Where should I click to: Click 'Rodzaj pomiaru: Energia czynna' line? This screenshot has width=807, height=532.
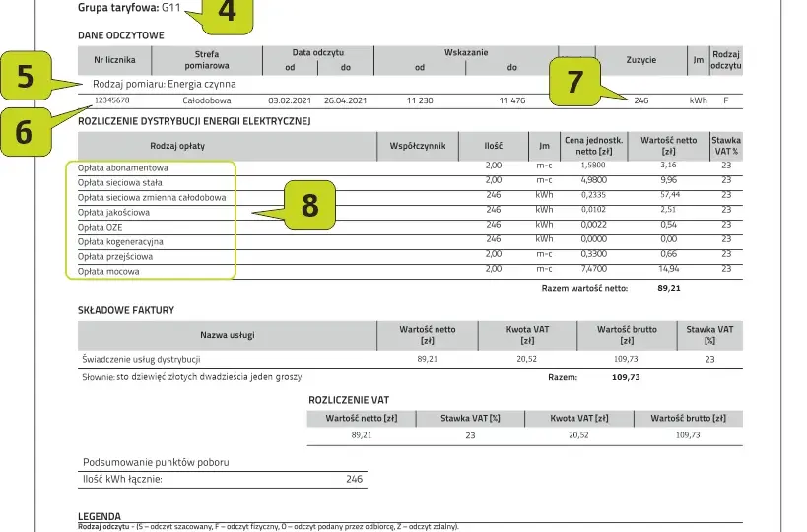point(165,84)
